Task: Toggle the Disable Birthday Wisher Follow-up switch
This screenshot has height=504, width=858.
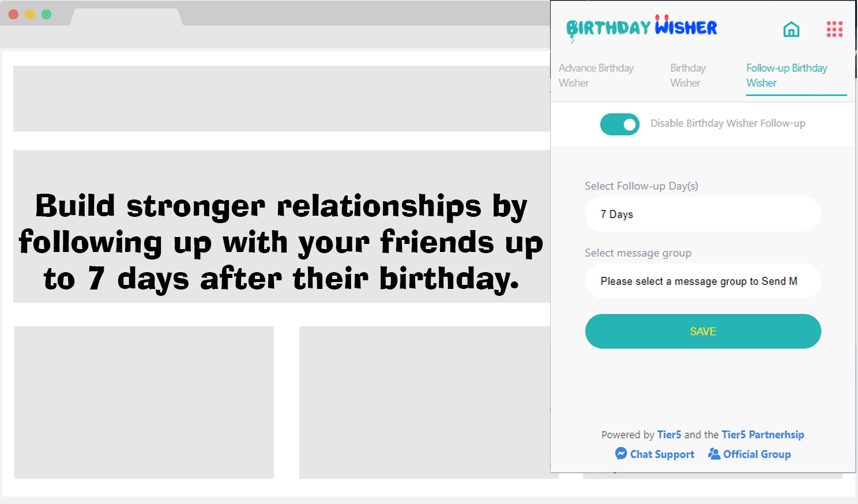Action: point(619,124)
